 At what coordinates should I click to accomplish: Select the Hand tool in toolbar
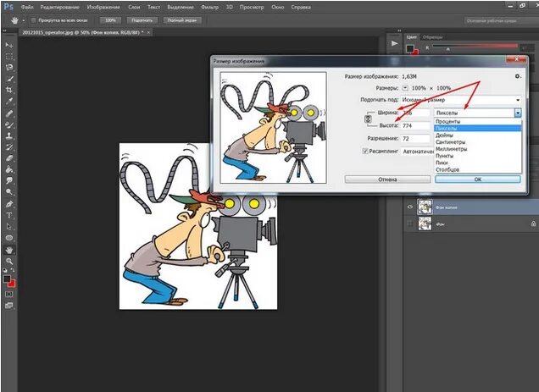9,250
